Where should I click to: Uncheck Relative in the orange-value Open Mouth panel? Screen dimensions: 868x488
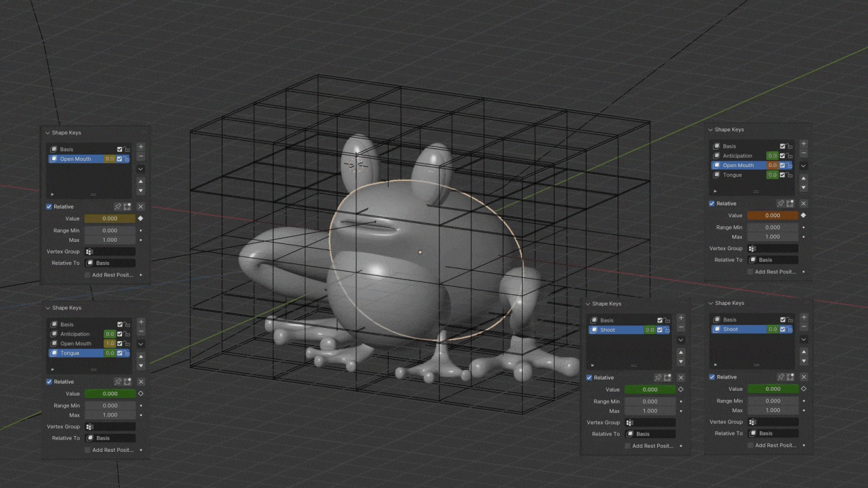click(711, 203)
